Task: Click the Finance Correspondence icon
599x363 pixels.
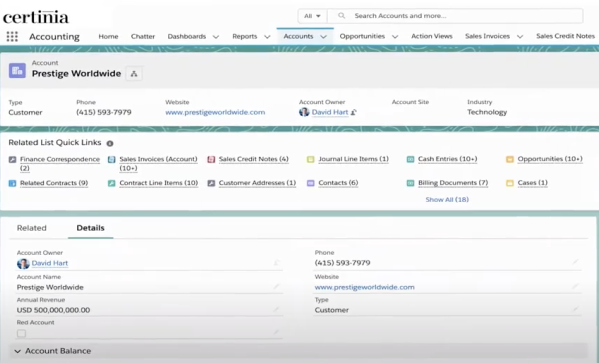Action: pos(12,159)
